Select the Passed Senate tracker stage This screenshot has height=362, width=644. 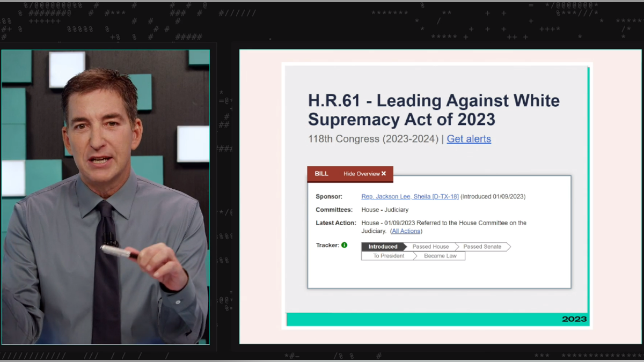(482, 247)
